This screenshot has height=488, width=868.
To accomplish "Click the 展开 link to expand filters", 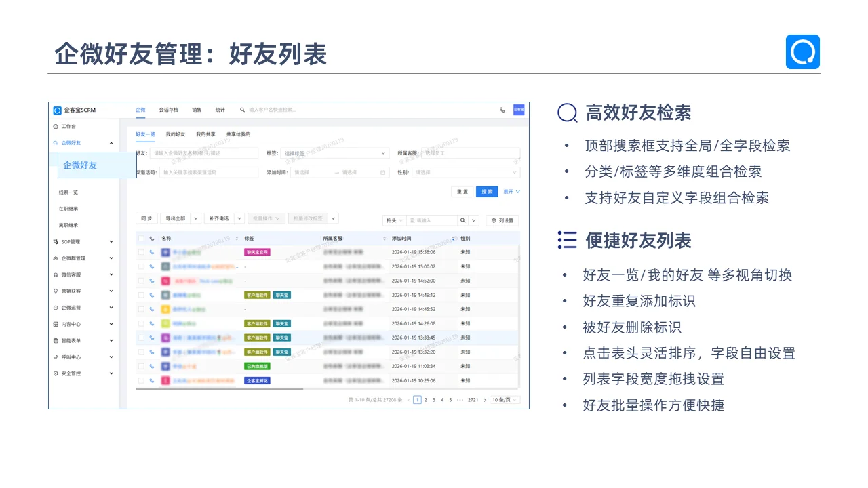I will click(511, 192).
